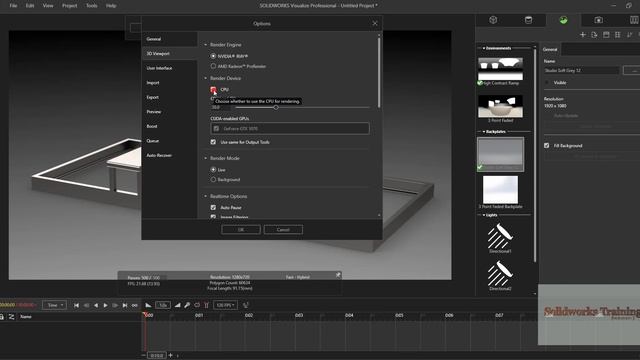Viewport: 640px width, 360px height.
Task: Open the Scenes palette tab icon
Action: 563,20
